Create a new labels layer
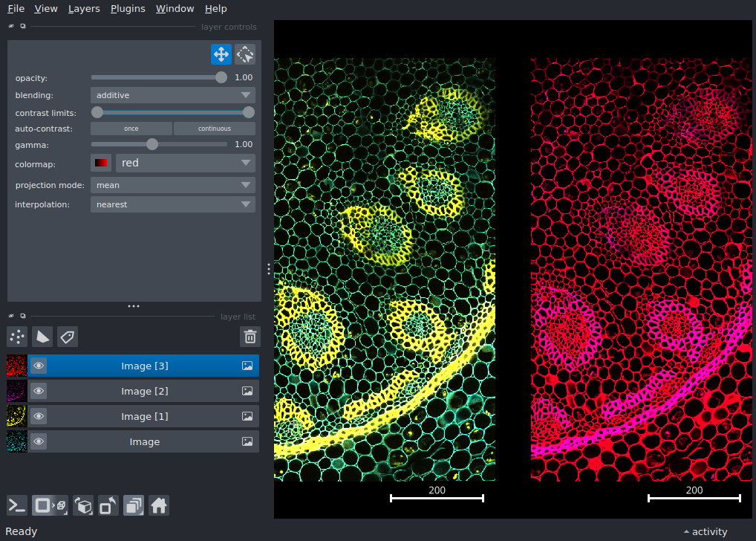 point(68,337)
